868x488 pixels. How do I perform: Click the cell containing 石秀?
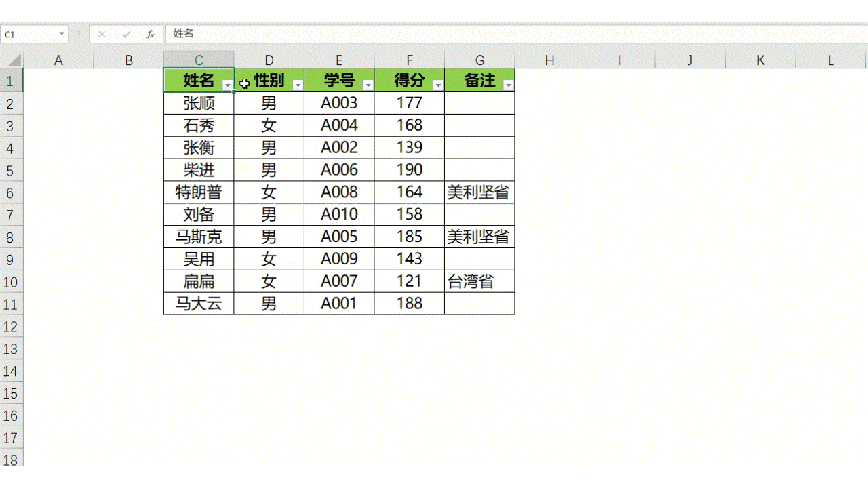(x=199, y=125)
